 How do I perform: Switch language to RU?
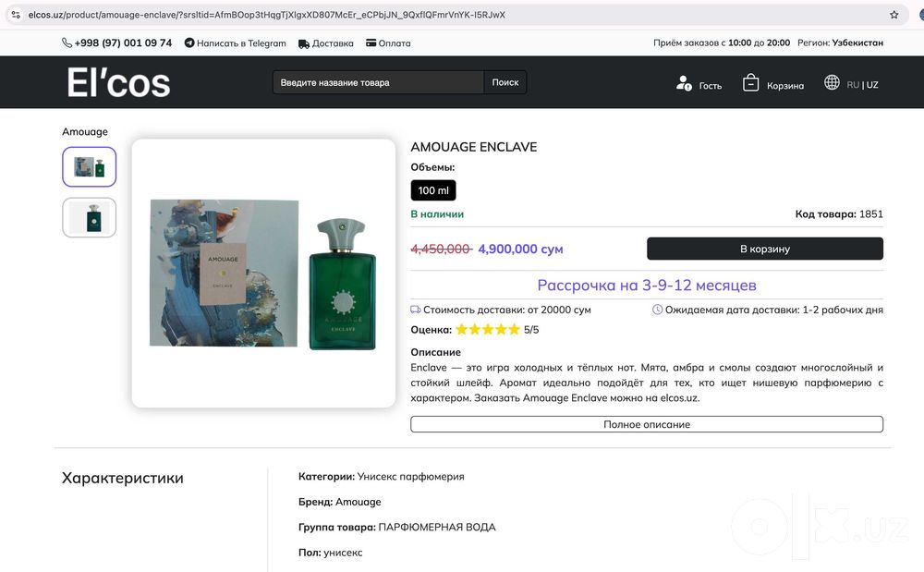point(853,85)
